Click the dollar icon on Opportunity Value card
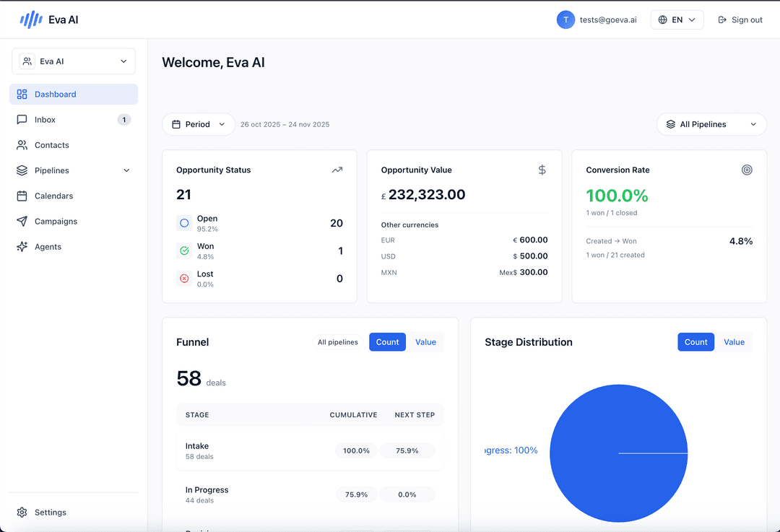This screenshot has width=780, height=532. [542, 170]
